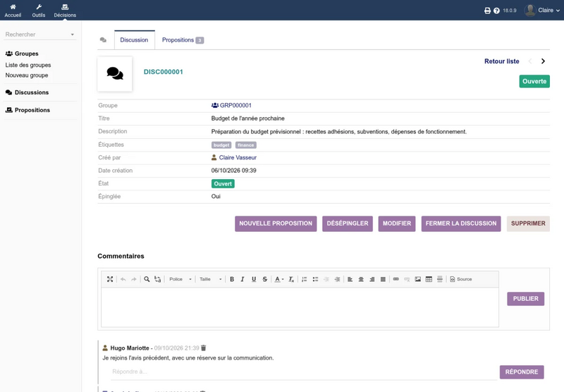
Task: Open Liste des groupes
Action: tap(28, 65)
